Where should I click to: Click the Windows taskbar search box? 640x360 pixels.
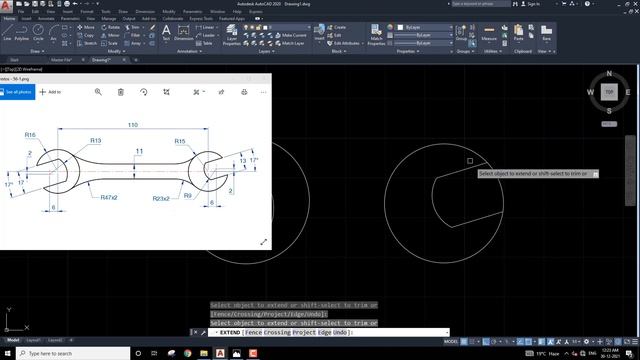pos(73,353)
